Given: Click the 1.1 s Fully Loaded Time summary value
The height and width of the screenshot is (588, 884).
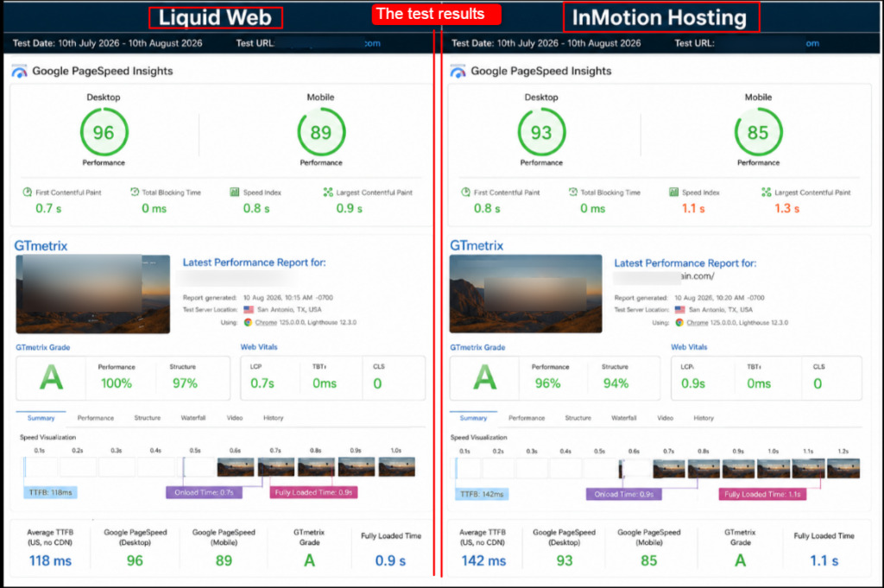Looking at the screenshot, I should click(824, 561).
